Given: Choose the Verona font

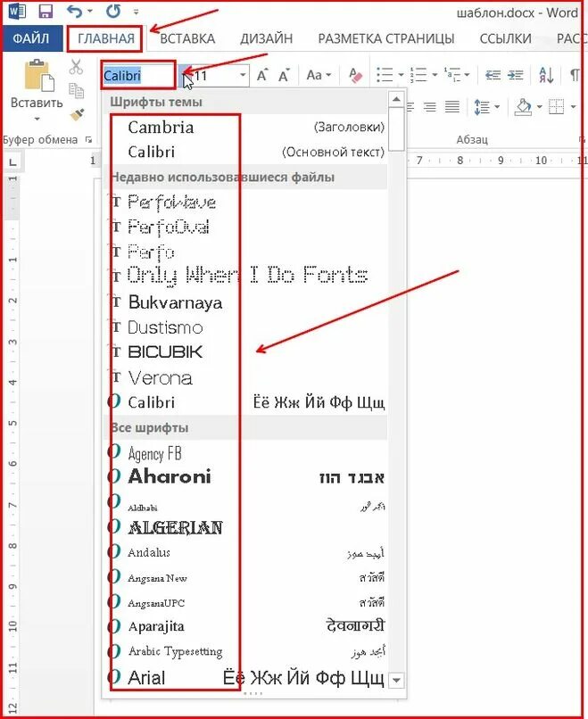Looking at the screenshot, I should pos(247,378).
